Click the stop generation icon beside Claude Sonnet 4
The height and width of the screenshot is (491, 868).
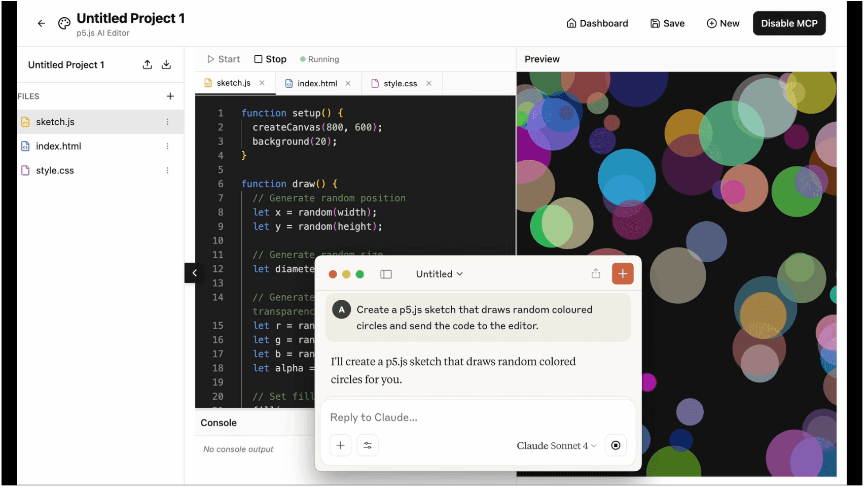616,445
